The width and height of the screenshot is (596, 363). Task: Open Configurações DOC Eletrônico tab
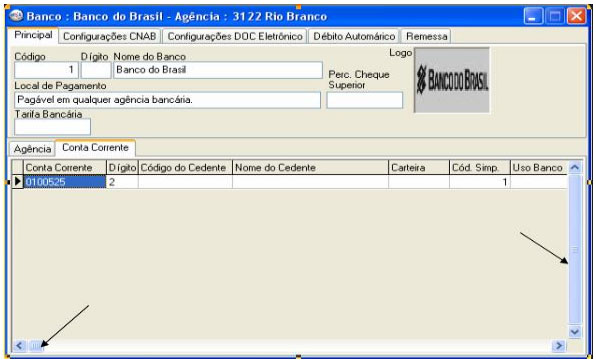235,36
